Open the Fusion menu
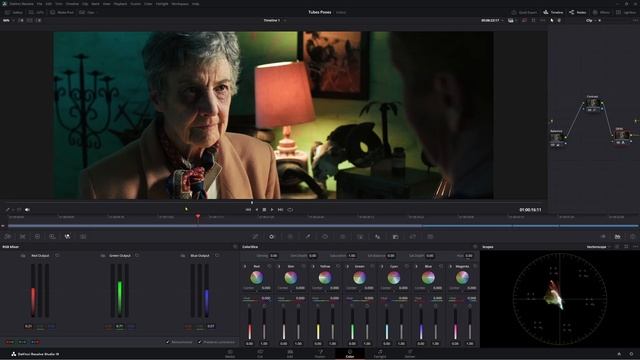Viewport: 640px width, 360px height. [136, 4]
